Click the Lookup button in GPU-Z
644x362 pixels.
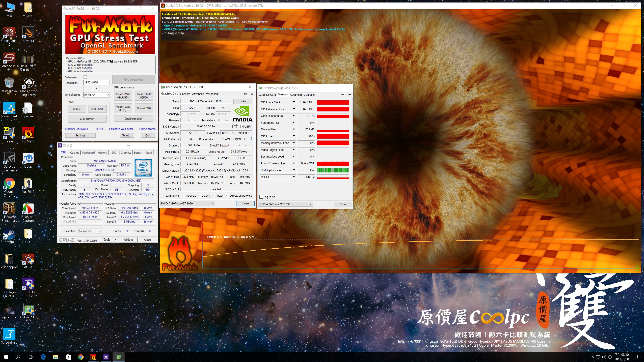coord(243,101)
